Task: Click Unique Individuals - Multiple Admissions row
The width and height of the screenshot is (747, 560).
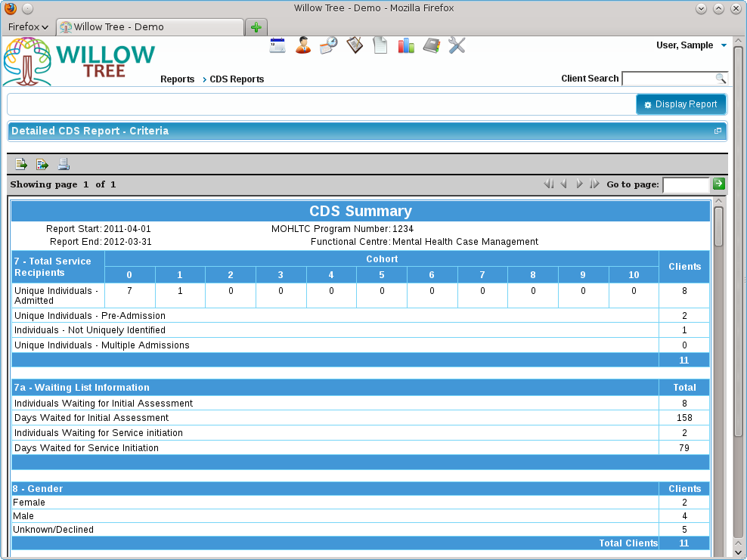Action: [360, 345]
